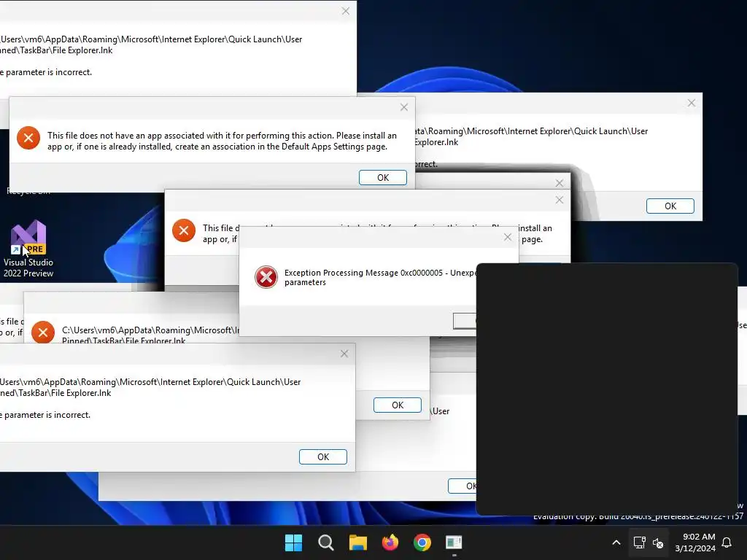Show hidden system tray icons

(x=616, y=542)
